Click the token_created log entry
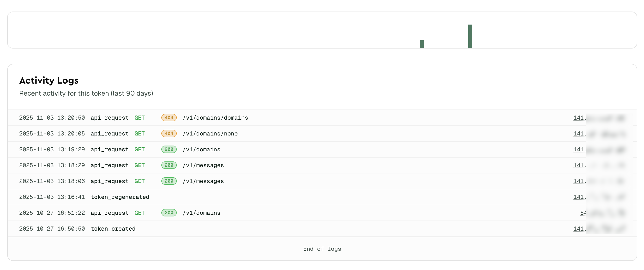 [x=113, y=228]
